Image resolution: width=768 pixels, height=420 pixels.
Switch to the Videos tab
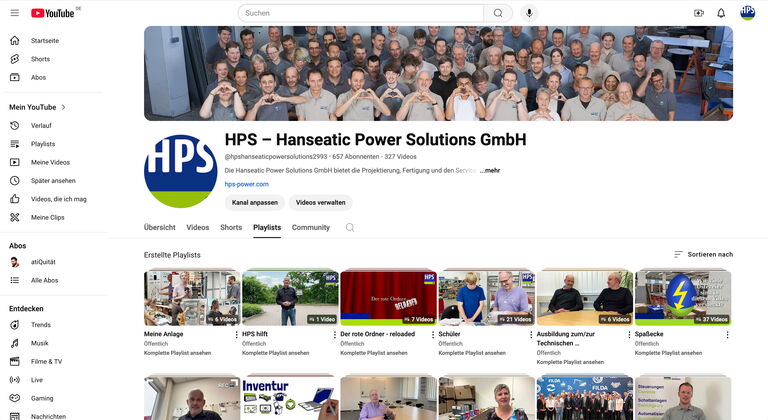coord(198,228)
